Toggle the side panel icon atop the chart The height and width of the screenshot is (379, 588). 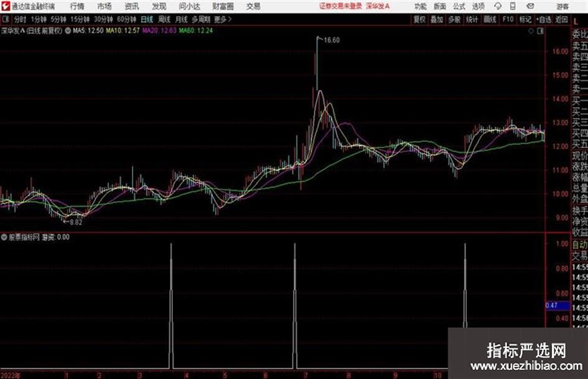(540, 32)
